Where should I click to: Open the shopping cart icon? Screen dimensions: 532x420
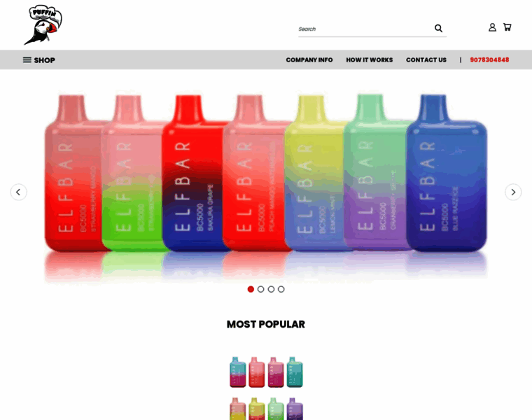tap(507, 27)
